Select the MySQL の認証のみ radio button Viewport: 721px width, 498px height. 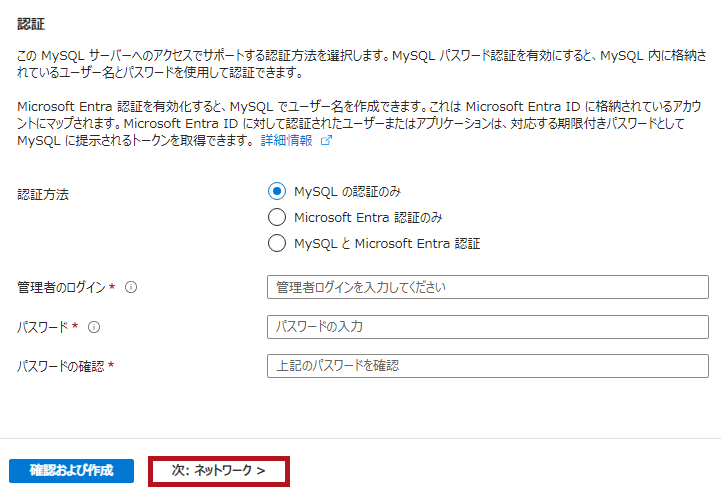tap(277, 191)
